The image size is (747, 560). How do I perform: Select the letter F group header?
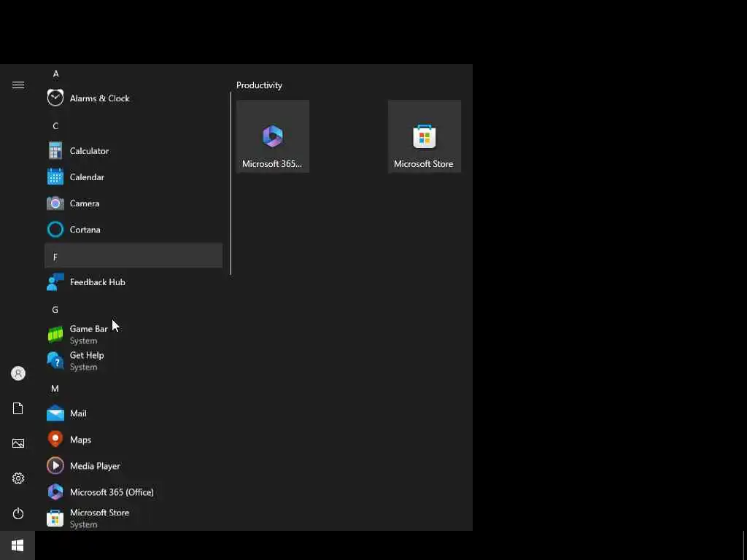tap(133, 256)
